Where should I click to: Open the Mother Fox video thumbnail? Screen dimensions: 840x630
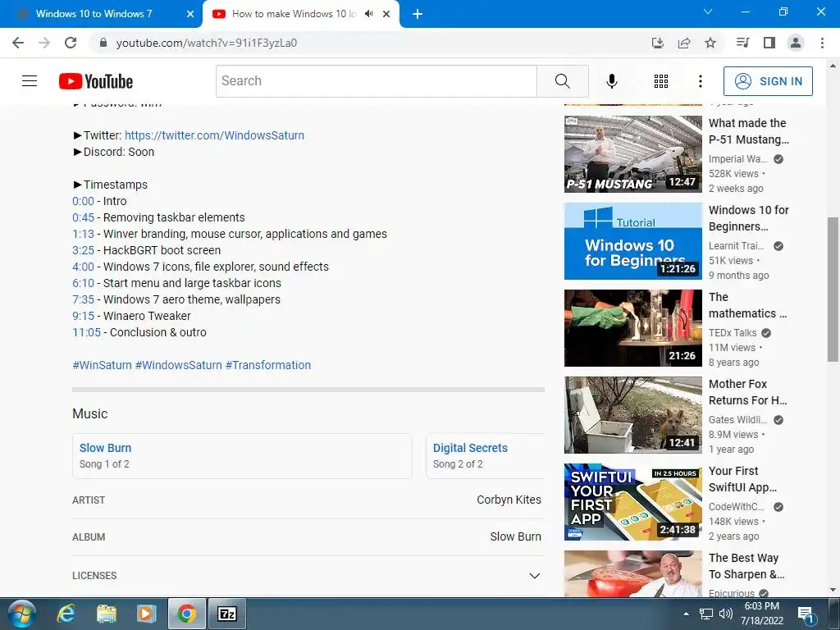pyautogui.click(x=632, y=415)
